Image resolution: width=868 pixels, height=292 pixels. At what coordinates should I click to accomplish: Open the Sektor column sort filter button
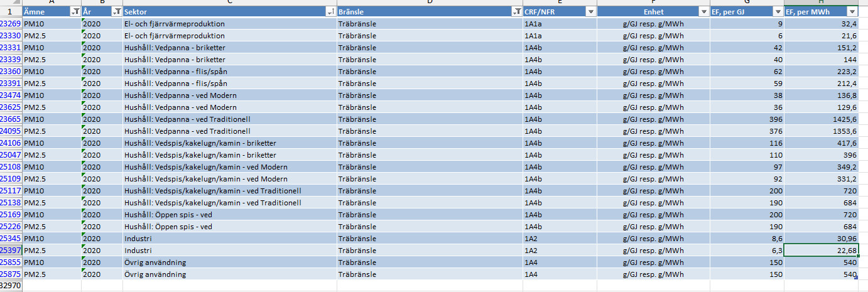(330, 12)
